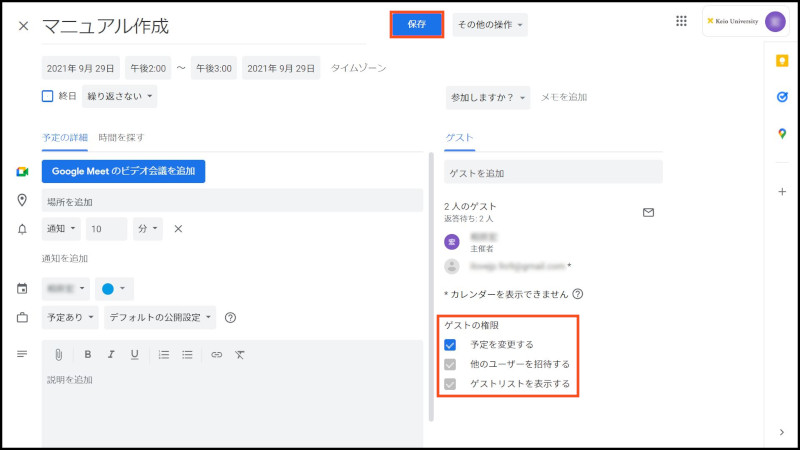
Task: Select the ゲスト tab
Action: coord(459,137)
